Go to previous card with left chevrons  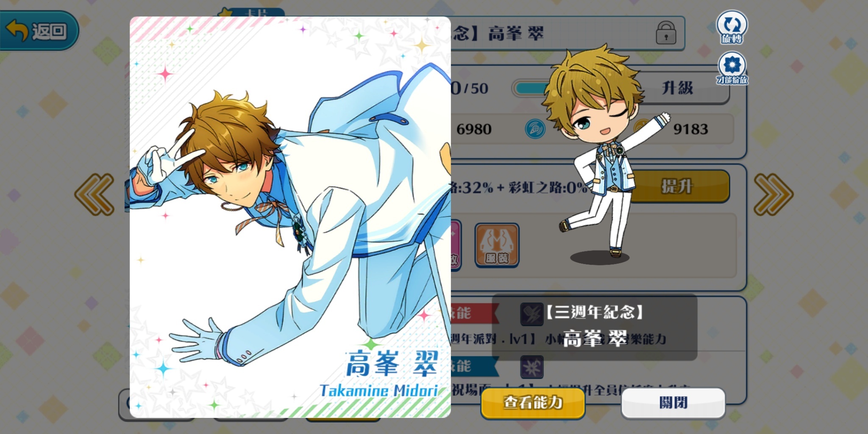95,194
